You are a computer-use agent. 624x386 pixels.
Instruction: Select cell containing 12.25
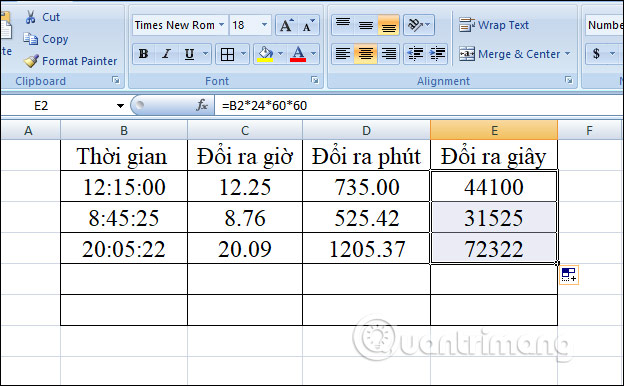(x=245, y=186)
